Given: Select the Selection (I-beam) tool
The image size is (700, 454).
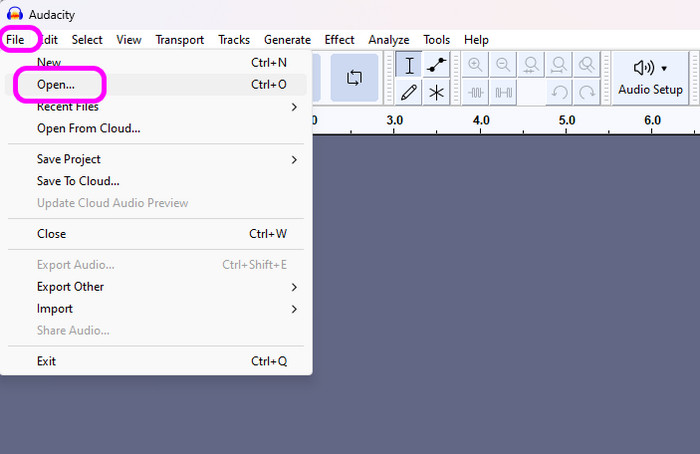Looking at the screenshot, I should coord(408,66).
